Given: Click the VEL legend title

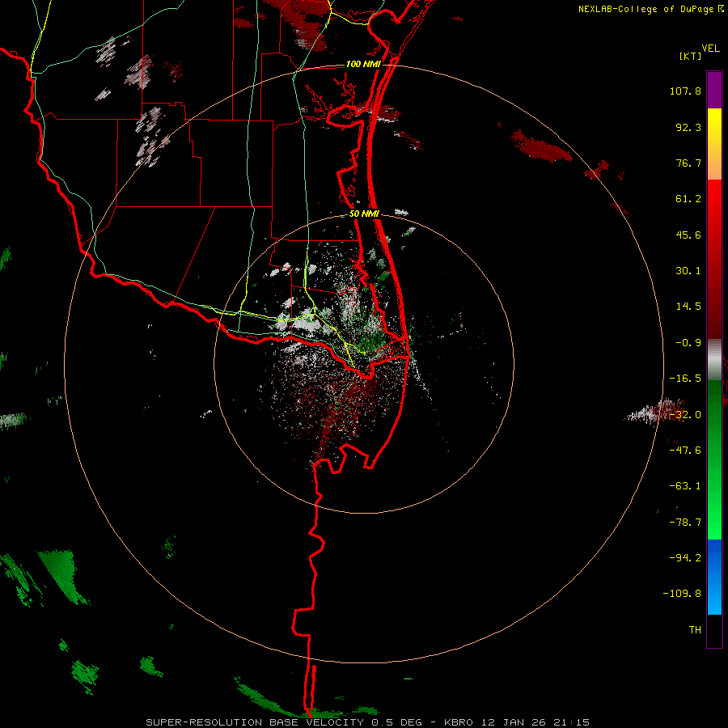Looking at the screenshot, I should tap(710, 49).
